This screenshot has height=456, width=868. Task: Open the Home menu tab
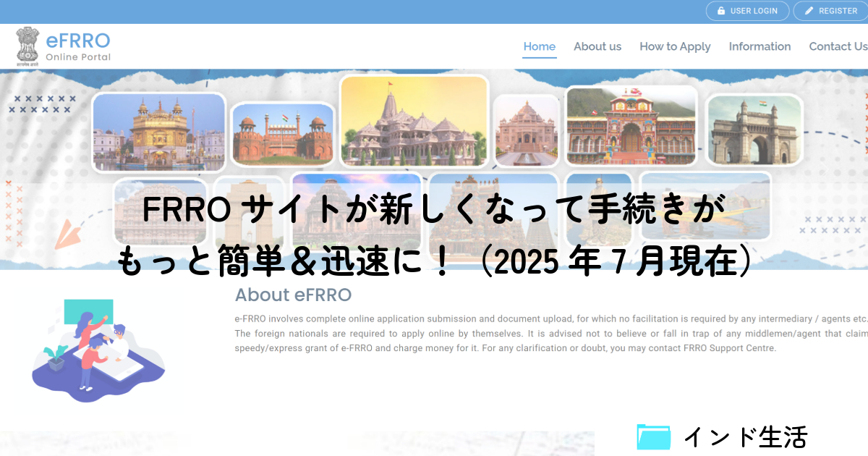tap(540, 46)
